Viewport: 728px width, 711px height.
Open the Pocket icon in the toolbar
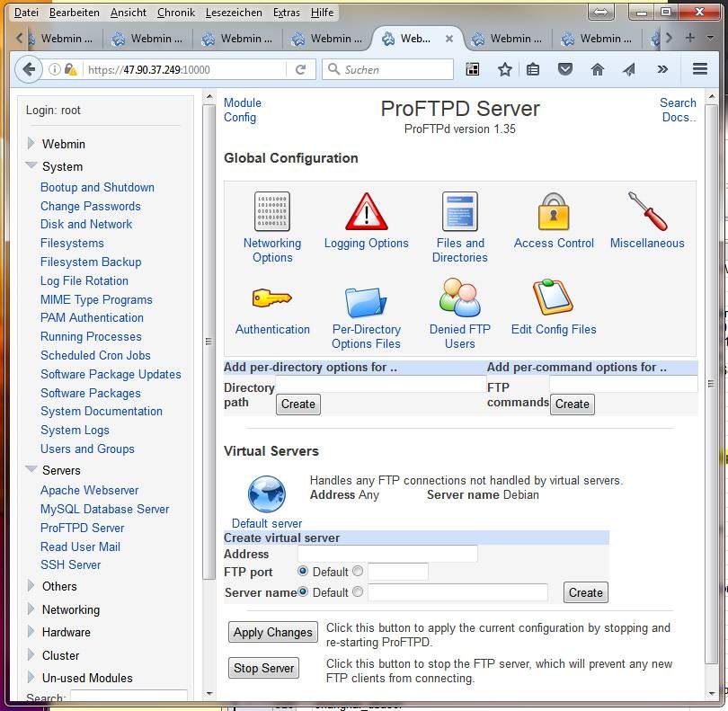tap(565, 69)
